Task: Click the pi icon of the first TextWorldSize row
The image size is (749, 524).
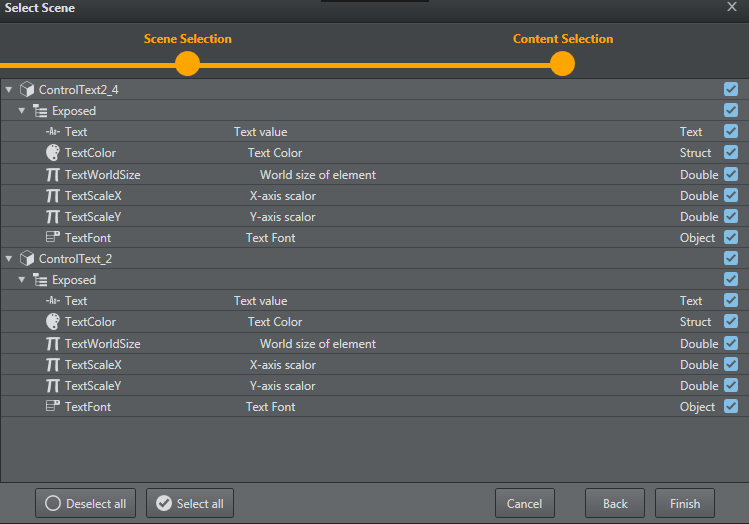Action: (53, 175)
